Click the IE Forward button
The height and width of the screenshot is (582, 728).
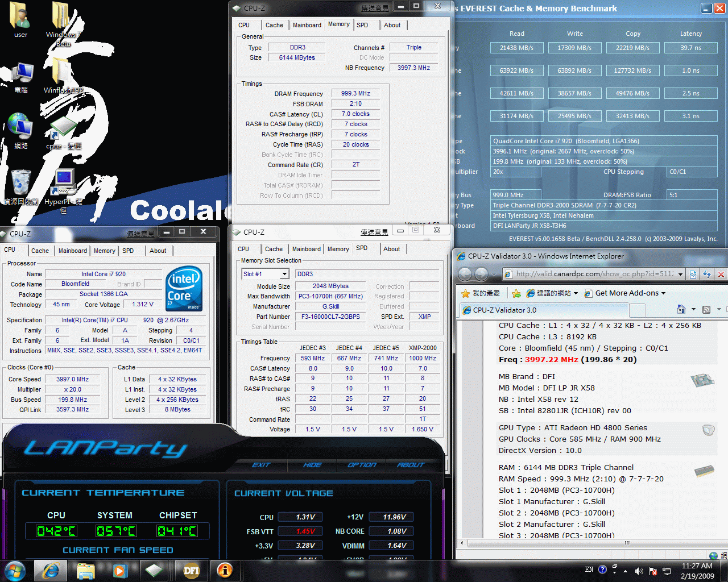(x=482, y=274)
